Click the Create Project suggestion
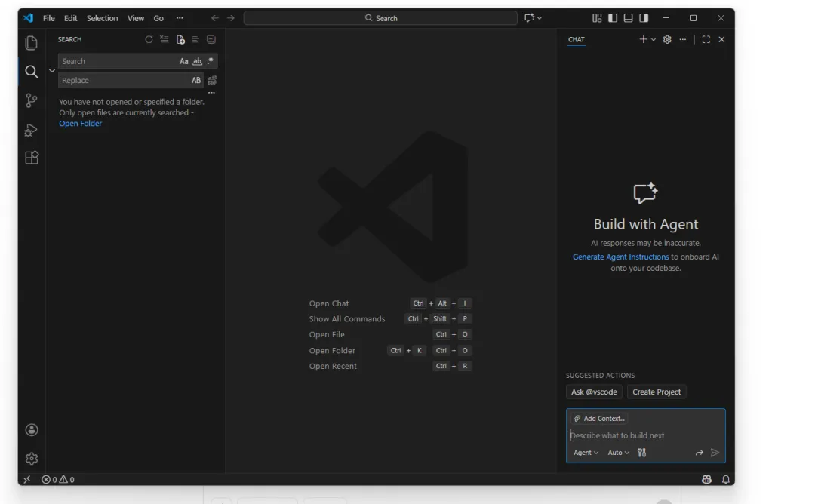 click(x=657, y=392)
